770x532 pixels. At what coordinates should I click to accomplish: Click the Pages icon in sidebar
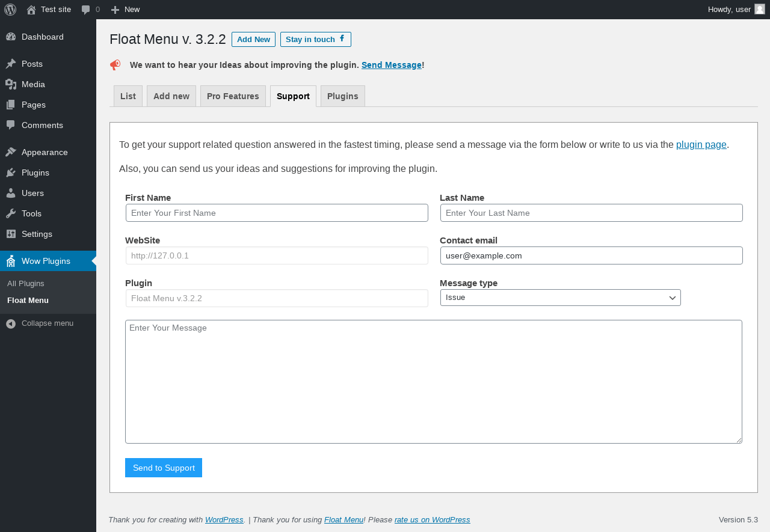point(11,105)
